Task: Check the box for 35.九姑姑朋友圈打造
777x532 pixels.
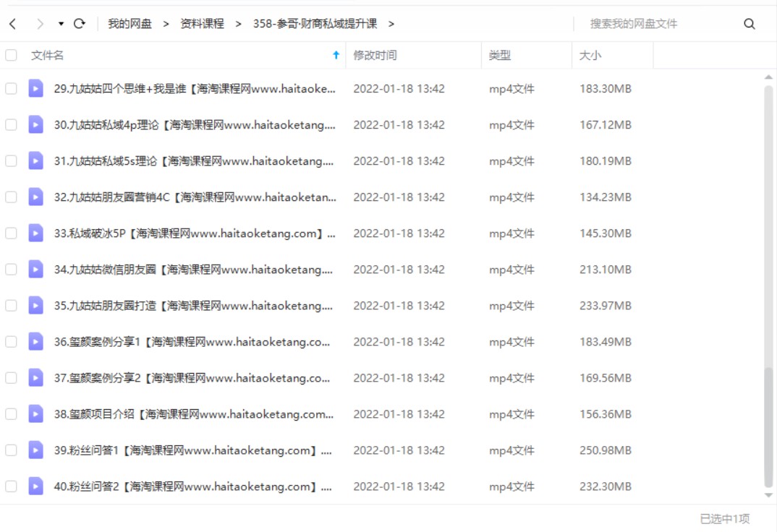Action: point(11,305)
